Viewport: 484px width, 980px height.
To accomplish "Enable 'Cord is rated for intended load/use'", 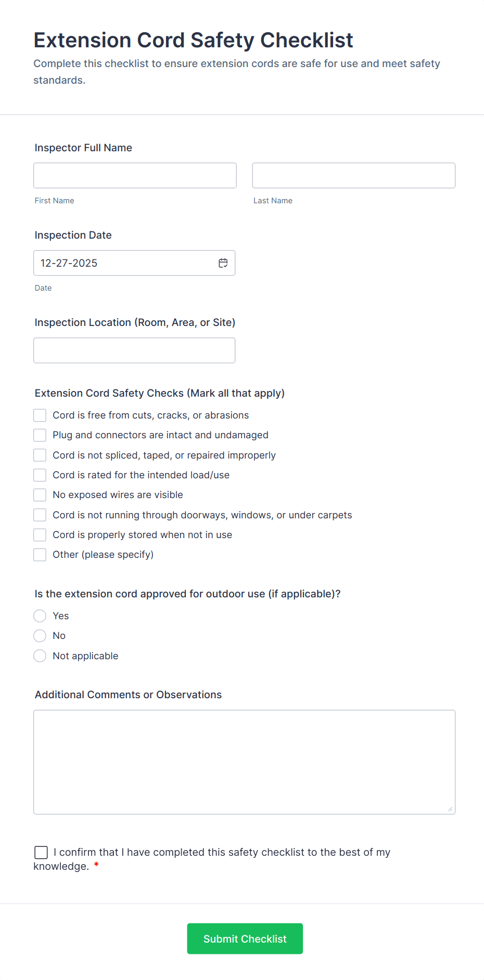I will click(x=40, y=475).
